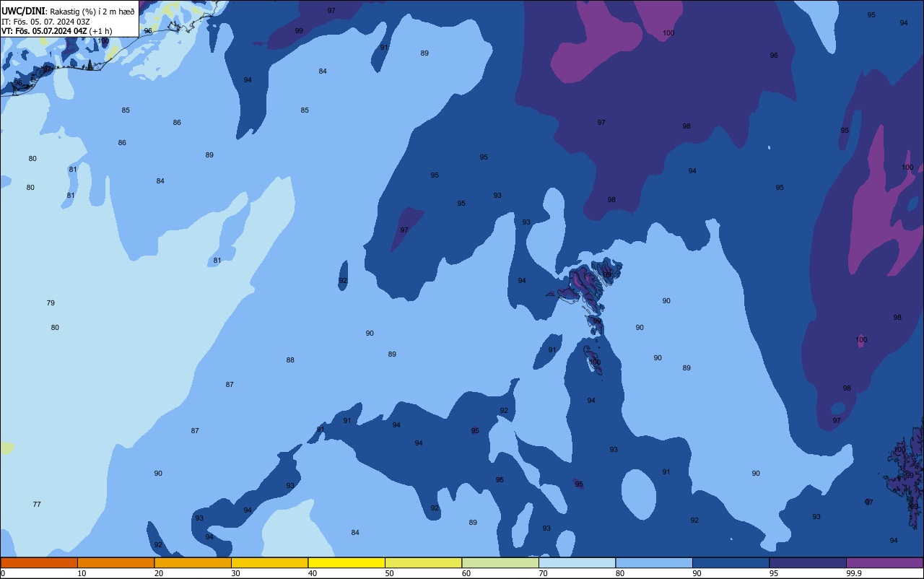Click the legend tick label 60

[466, 573]
